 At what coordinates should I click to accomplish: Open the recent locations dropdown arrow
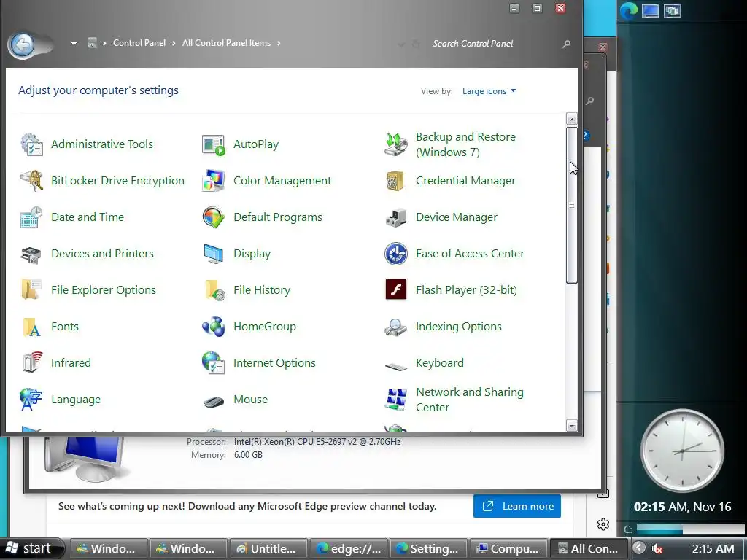pyautogui.click(x=74, y=43)
